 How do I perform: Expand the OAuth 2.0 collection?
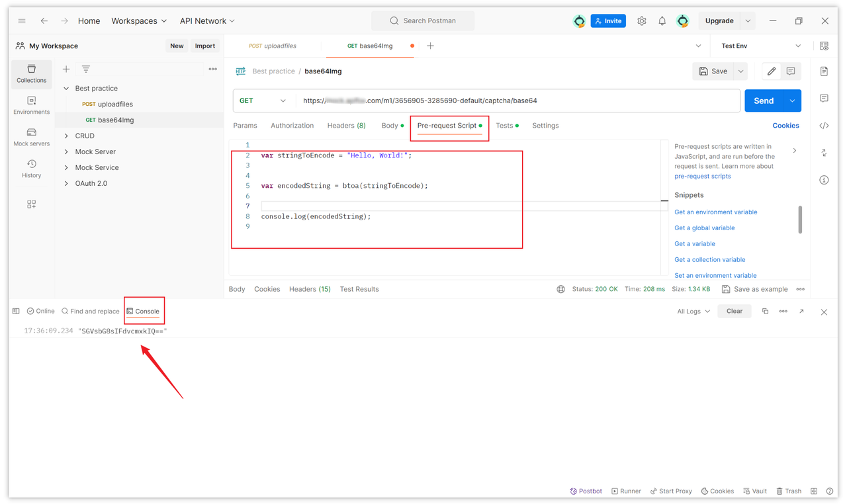[66, 183]
